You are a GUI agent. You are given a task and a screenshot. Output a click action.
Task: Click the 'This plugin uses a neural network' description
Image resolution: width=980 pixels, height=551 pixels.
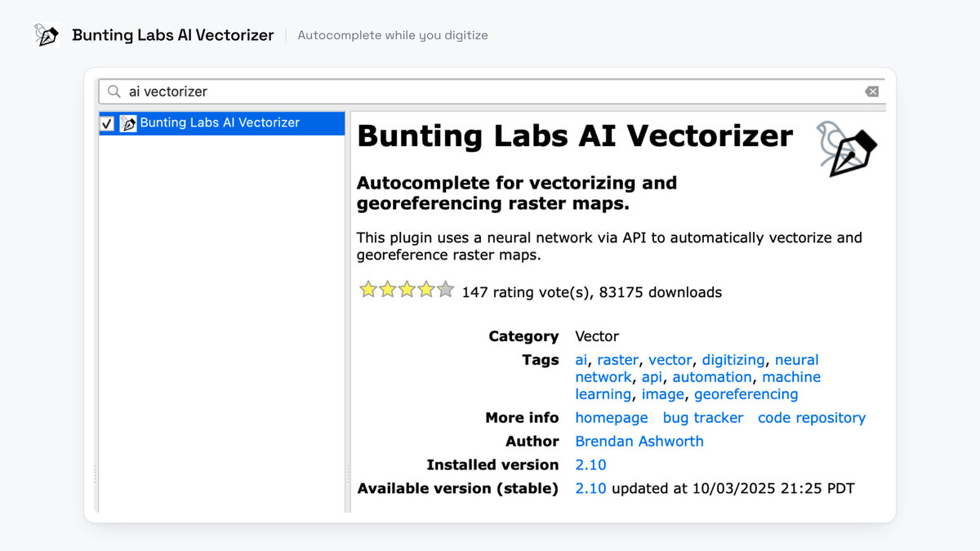tap(609, 247)
